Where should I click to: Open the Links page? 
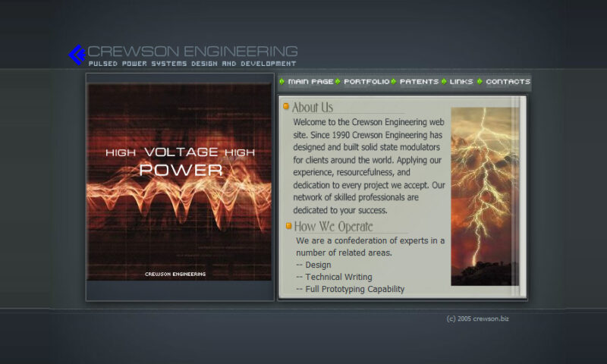(x=461, y=82)
